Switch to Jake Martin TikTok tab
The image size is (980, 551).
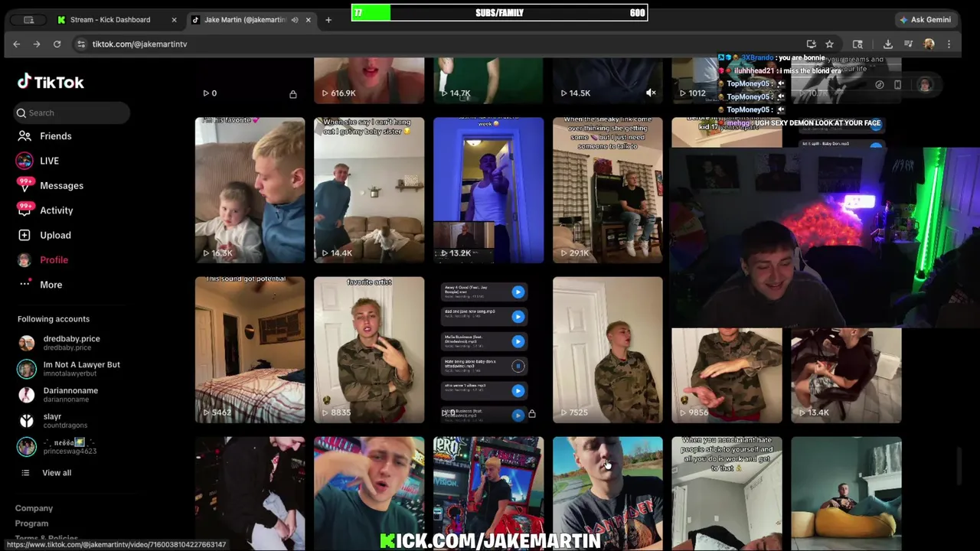(x=251, y=20)
